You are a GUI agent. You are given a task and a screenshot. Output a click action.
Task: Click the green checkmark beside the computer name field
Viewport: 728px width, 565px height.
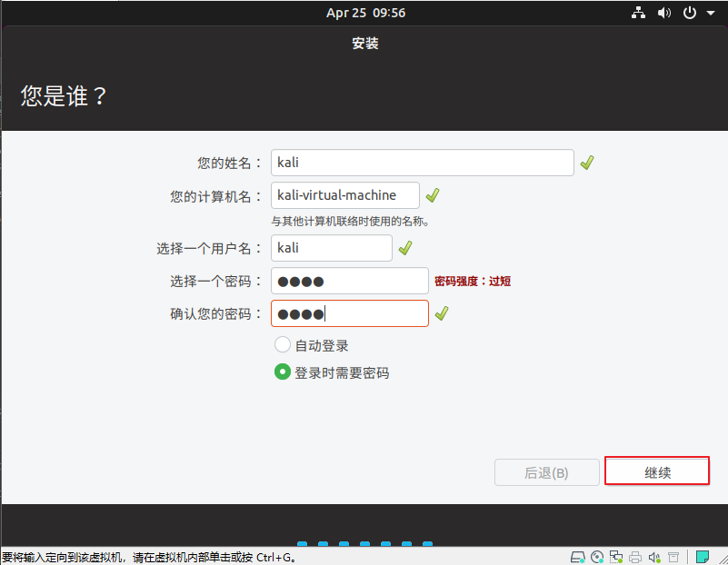click(433, 195)
